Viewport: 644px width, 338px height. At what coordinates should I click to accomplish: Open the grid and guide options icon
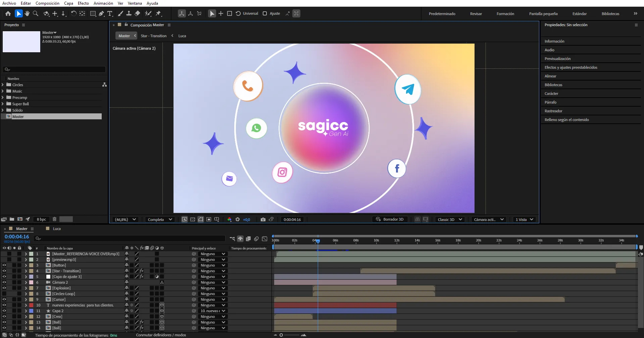pyautogui.click(x=217, y=219)
